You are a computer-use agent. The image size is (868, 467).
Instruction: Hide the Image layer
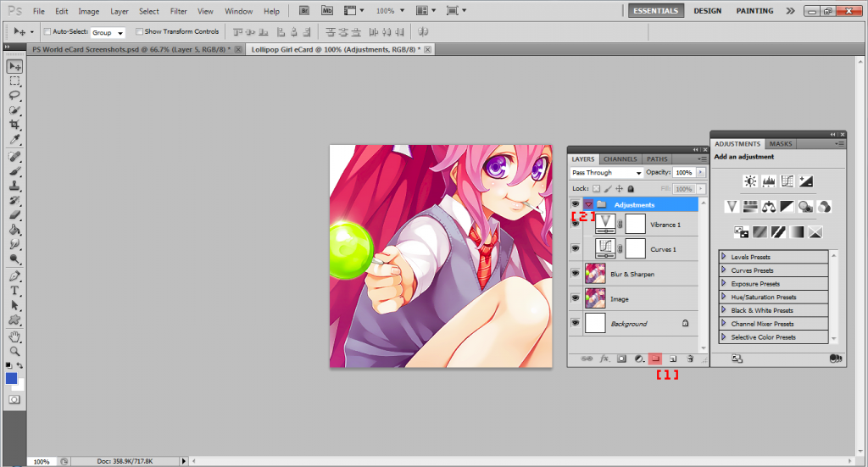[x=576, y=298]
